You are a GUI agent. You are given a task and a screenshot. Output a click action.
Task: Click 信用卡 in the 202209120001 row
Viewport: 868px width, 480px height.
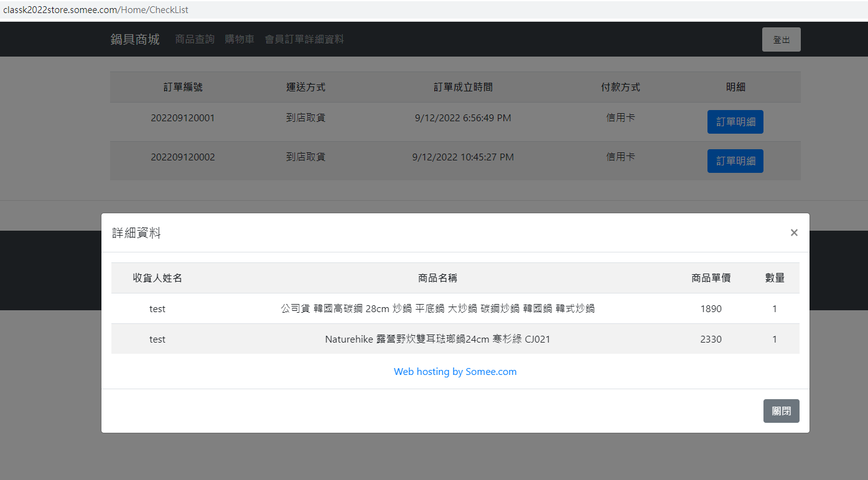620,118
